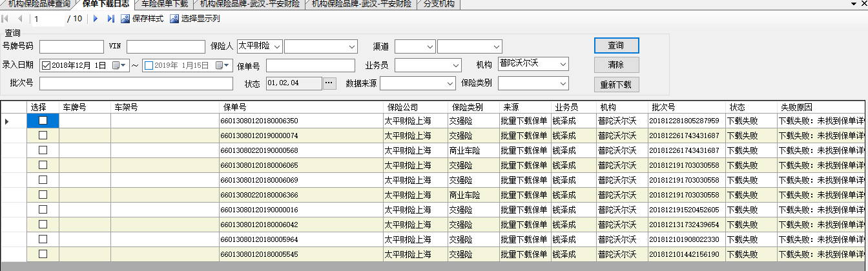
Task: Focus the 号牌号码 input field
Action: [x=72, y=46]
